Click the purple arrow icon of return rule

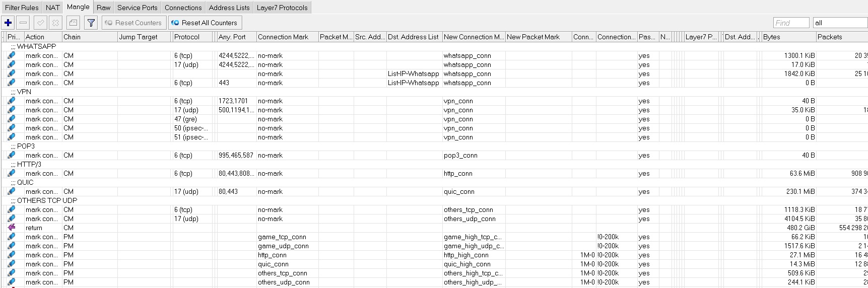(x=12, y=228)
